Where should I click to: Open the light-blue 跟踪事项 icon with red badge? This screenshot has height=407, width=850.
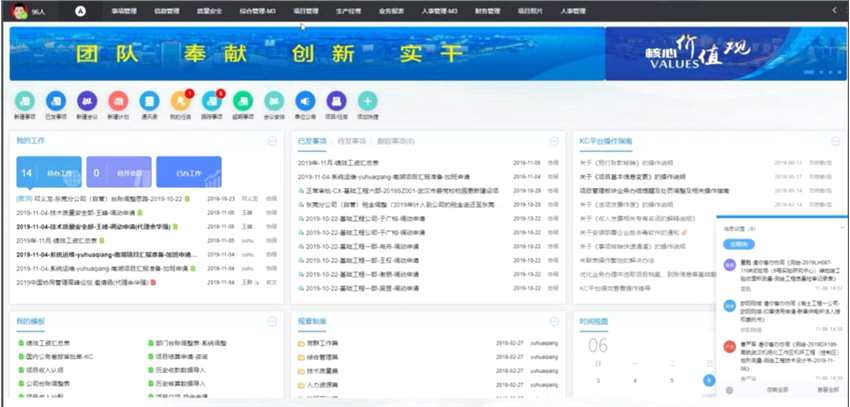tap(212, 101)
